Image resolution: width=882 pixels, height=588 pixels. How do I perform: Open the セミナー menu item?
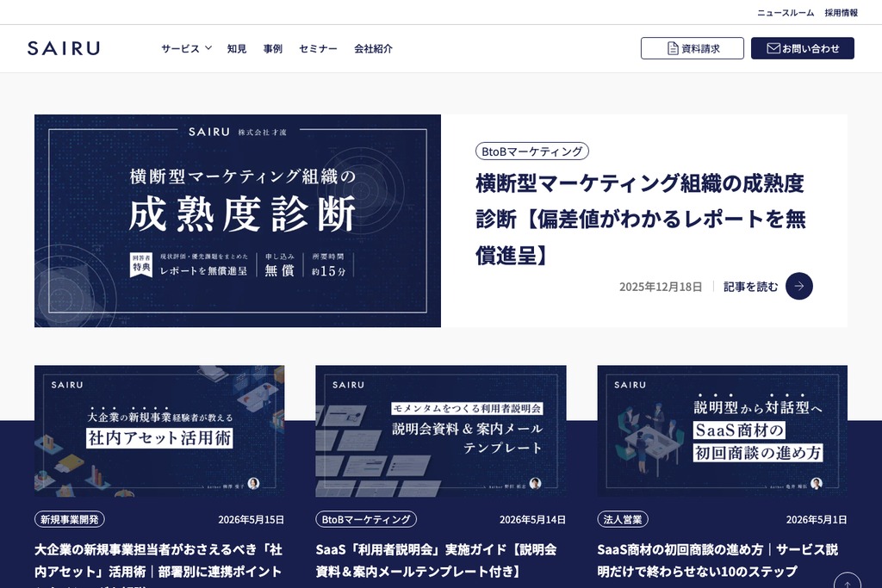(x=319, y=49)
